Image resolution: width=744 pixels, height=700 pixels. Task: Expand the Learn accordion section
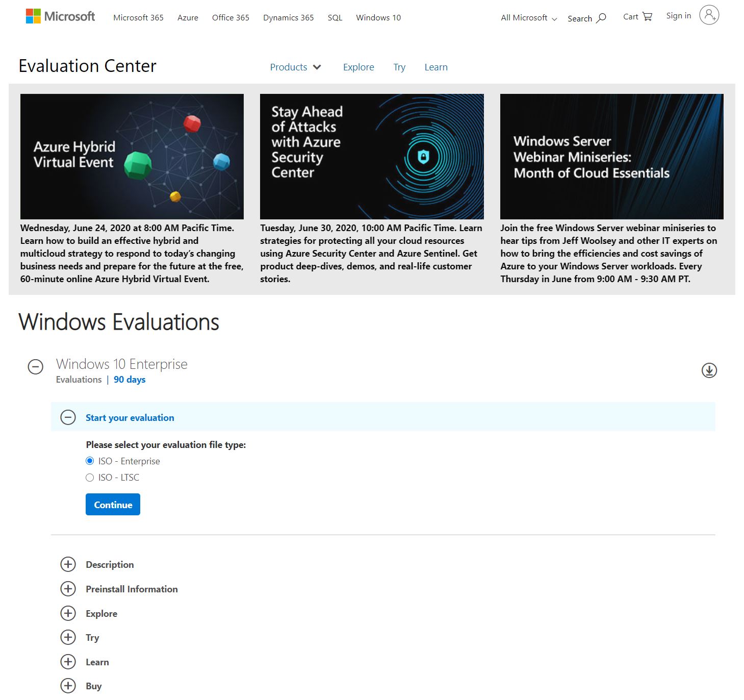pyautogui.click(x=68, y=662)
